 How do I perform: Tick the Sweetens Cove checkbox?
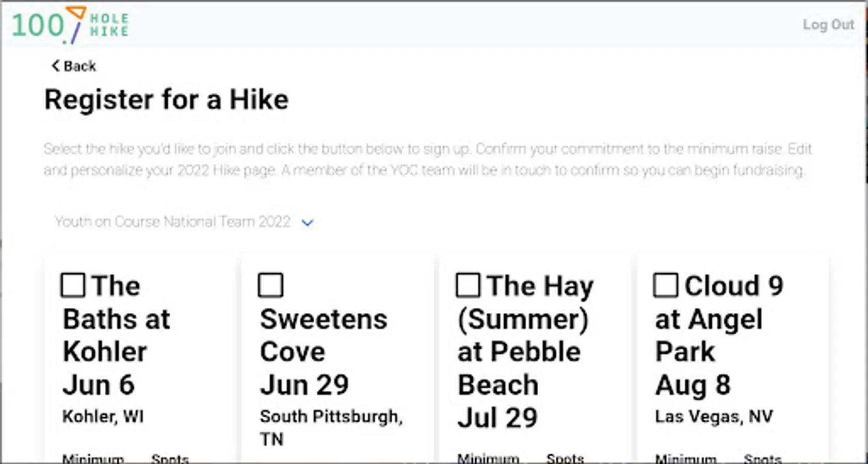270,285
